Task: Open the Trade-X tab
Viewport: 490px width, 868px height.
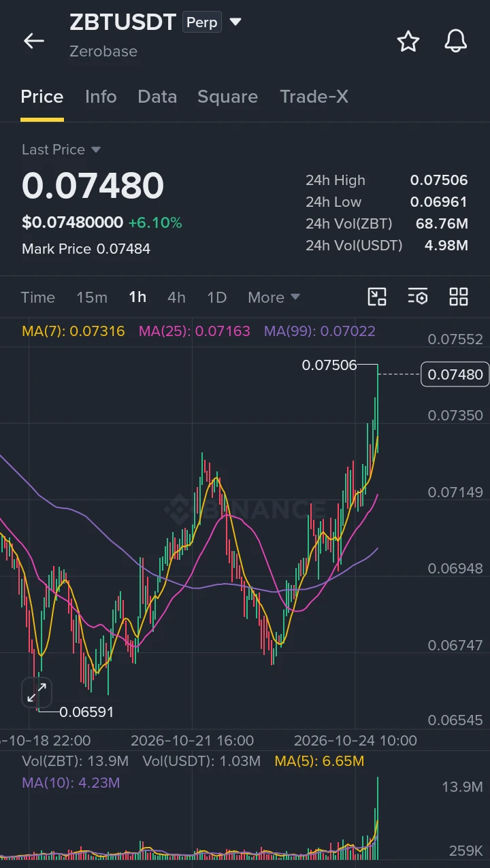Action: (314, 97)
